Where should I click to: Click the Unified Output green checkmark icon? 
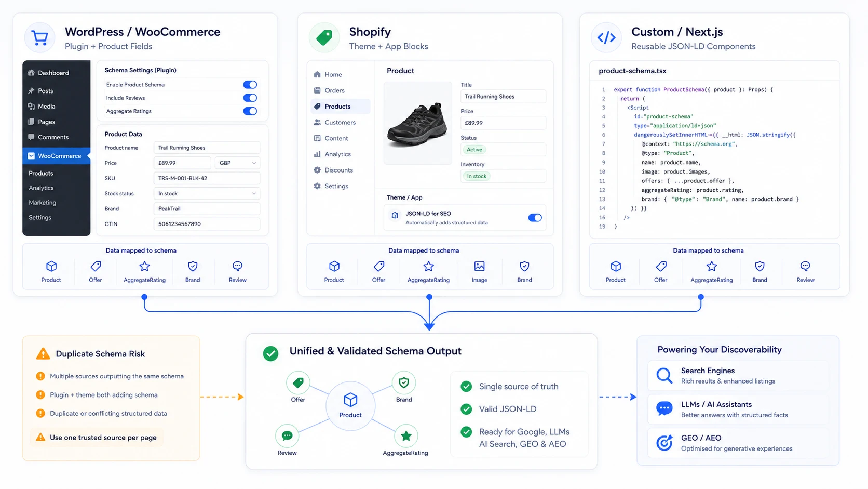click(x=270, y=353)
